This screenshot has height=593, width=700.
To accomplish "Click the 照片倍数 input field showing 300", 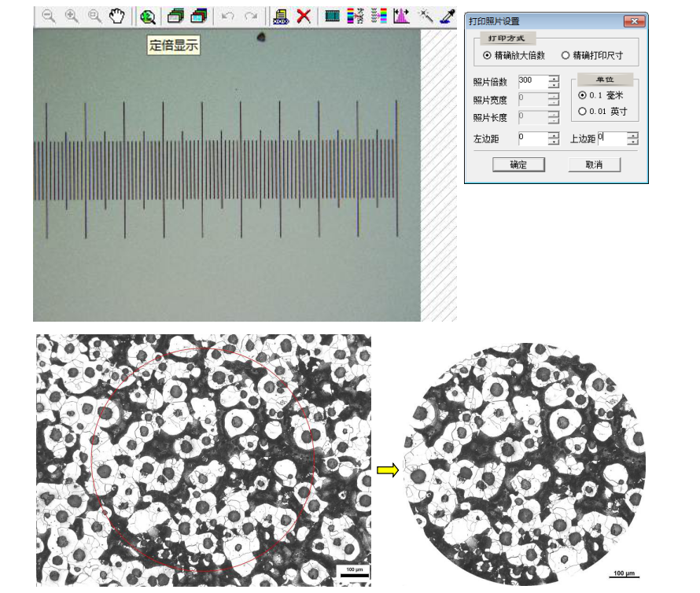I will tap(532, 82).
